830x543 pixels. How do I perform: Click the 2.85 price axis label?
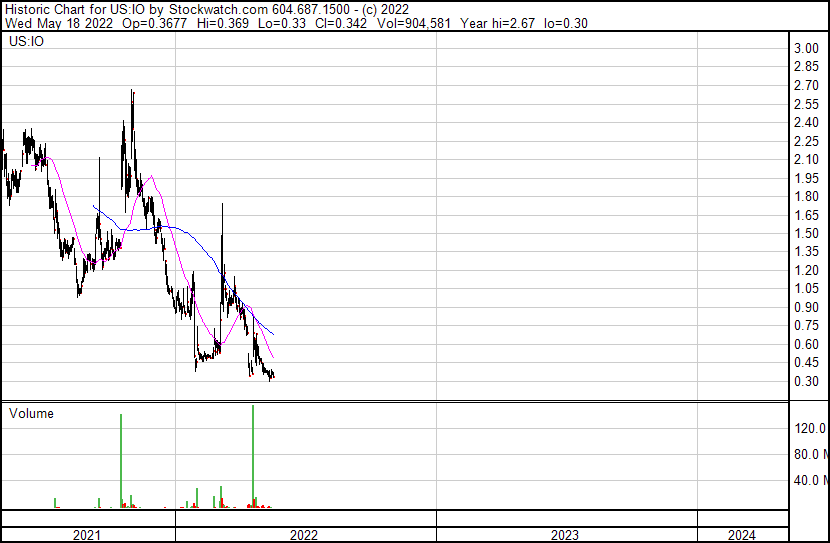807,67
